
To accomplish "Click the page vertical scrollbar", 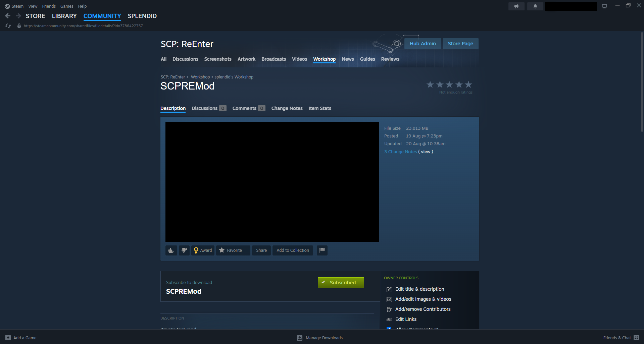I will [642, 82].
